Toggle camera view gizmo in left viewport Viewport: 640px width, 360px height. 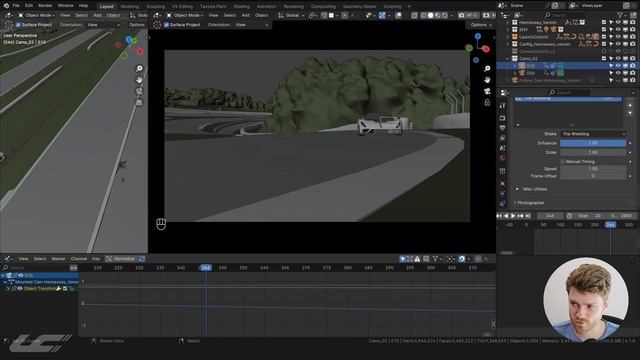[139, 91]
